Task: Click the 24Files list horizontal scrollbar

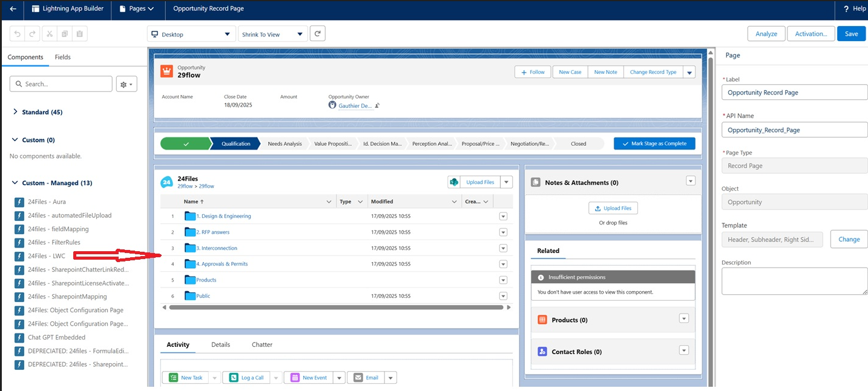Action: 336,307
